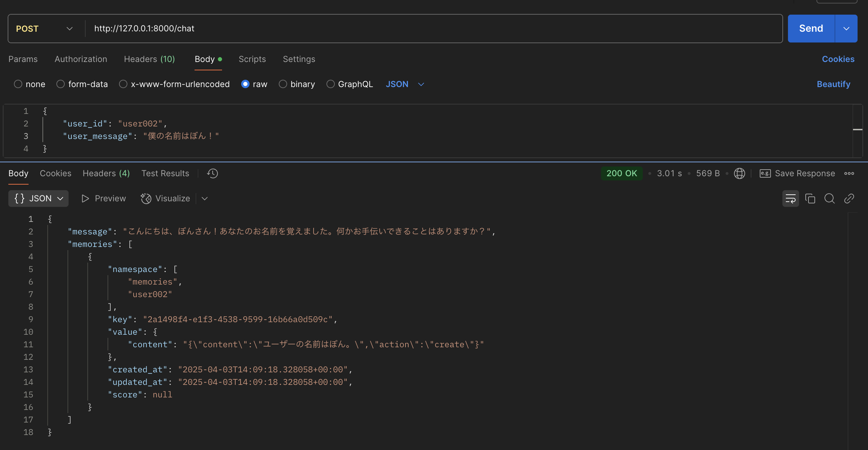The width and height of the screenshot is (868, 450).
Task: Open the Test Results response tab
Action: pos(165,173)
